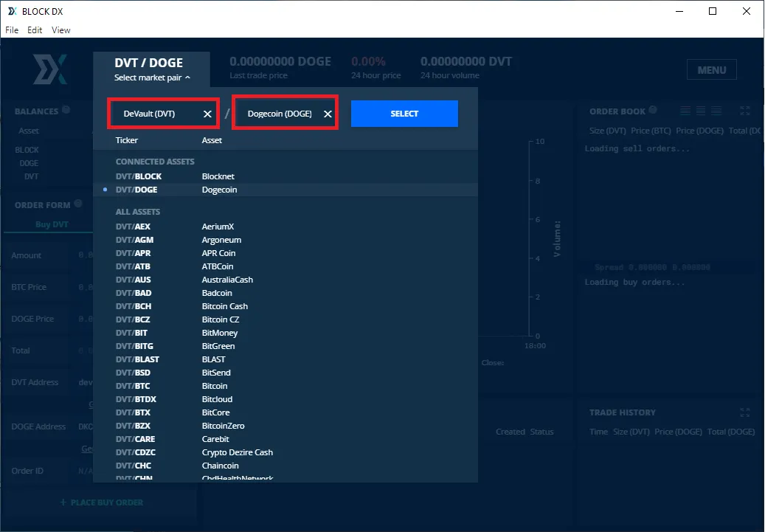This screenshot has width=765, height=532.
Task: Select the DVT/CDZC Crypto Dezire Cash pair
Action: [x=285, y=452]
